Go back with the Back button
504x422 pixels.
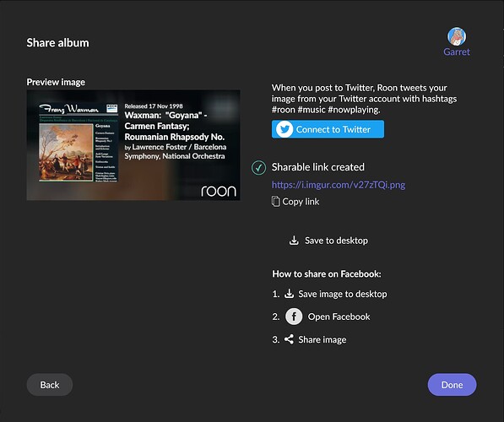point(50,385)
